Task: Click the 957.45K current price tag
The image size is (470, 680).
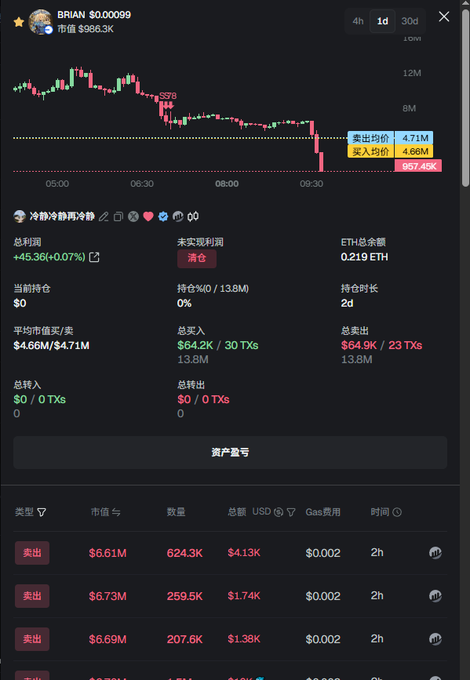Action: (x=418, y=166)
